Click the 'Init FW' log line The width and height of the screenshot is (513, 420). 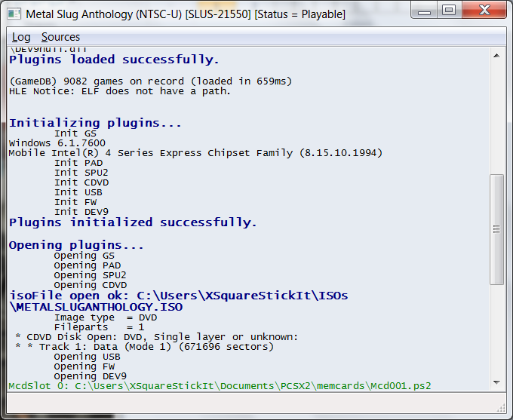[75, 202]
